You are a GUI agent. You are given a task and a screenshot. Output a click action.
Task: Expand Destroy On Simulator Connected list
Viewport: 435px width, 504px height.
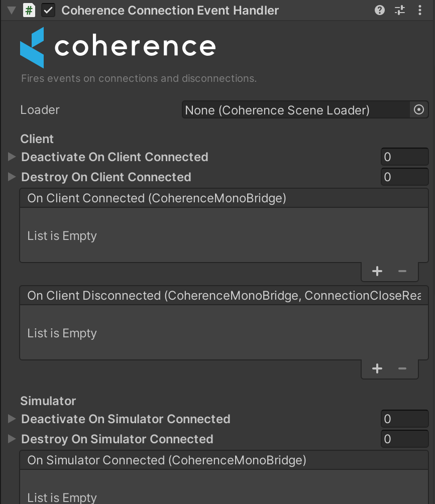click(x=12, y=439)
